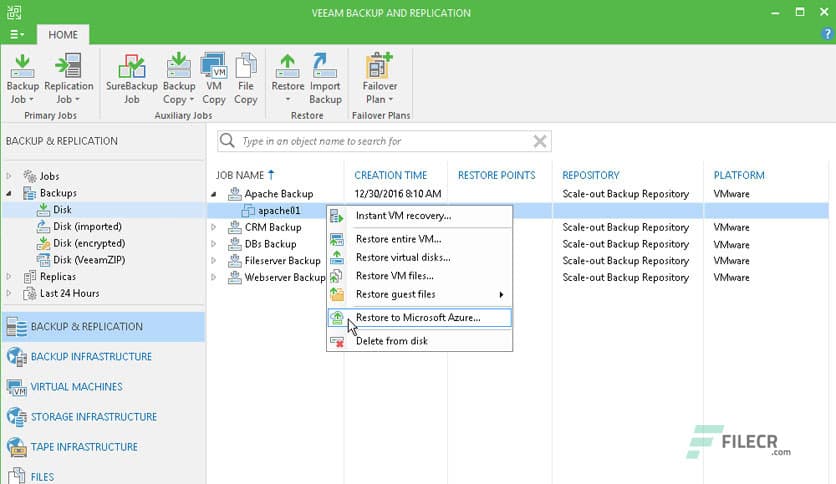
Task: Select the Webserver Backup job
Action: click(x=284, y=278)
